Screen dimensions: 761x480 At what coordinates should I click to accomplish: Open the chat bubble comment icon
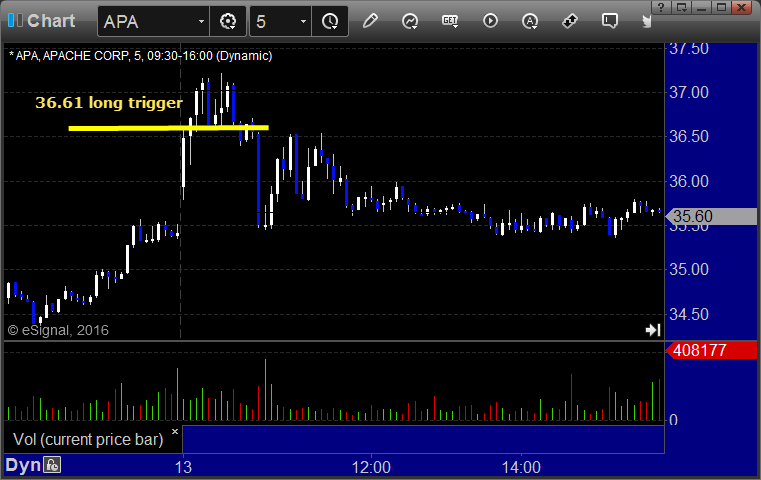pyautogui.click(x=610, y=21)
